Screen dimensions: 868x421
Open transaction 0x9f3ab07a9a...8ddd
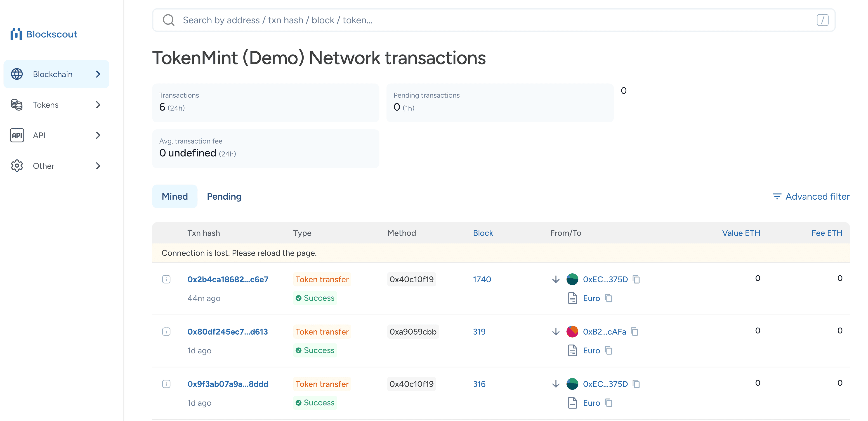click(228, 384)
